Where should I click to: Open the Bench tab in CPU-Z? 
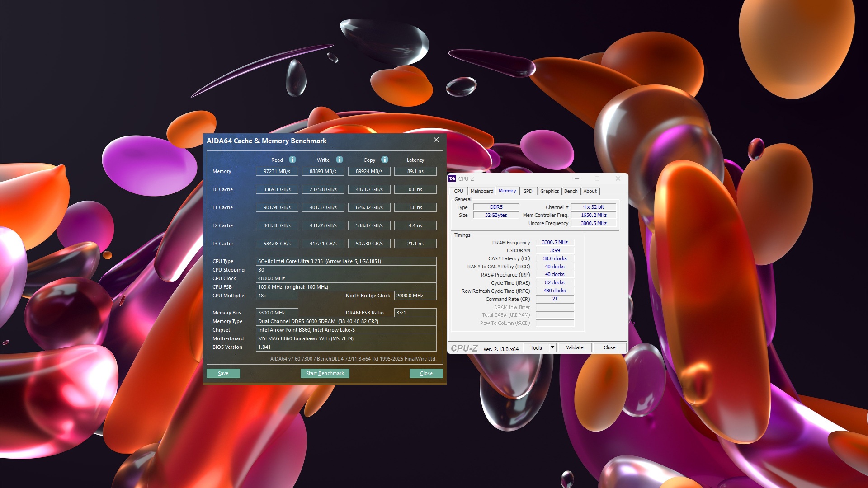click(x=571, y=191)
